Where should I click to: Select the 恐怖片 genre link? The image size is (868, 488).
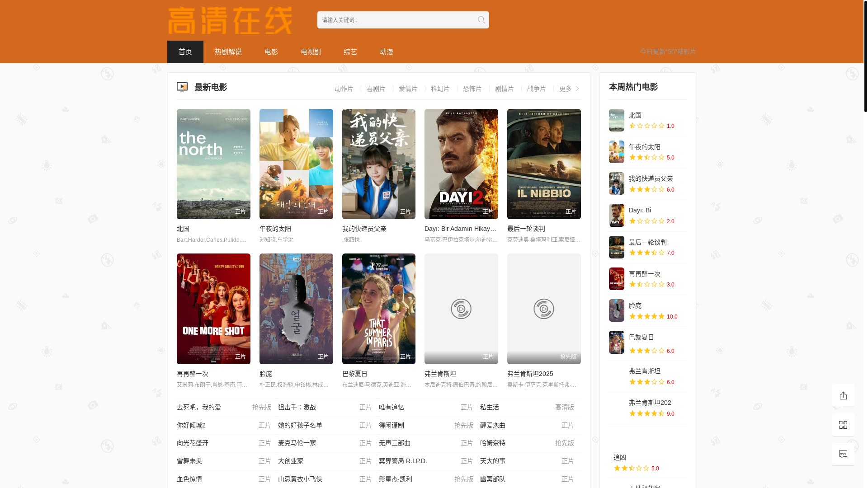tap(472, 89)
